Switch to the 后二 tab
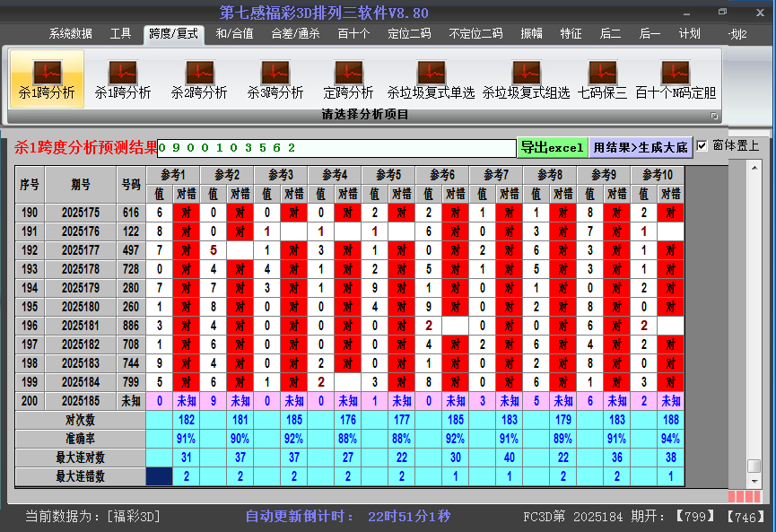Image resolution: width=776 pixels, height=532 pixels. (610, 34)
